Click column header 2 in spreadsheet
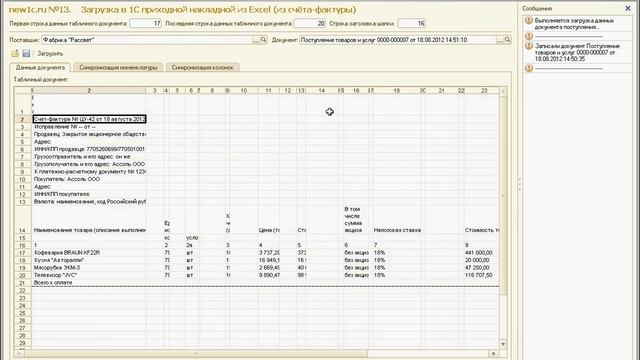 pyautogui.click(x=89, y=91)
